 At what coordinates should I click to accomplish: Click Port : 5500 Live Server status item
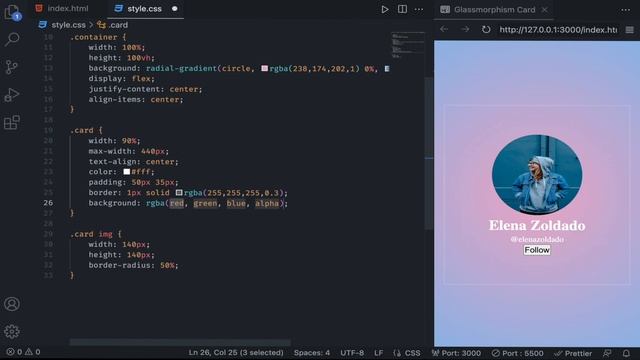518,353
